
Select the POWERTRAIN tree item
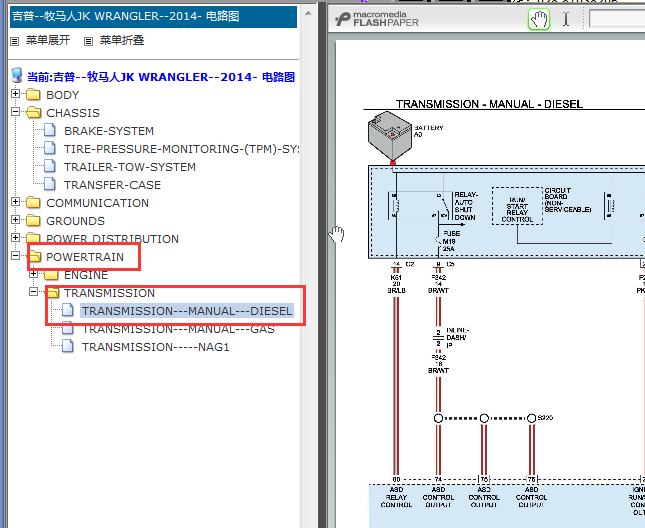click(x=85, y=257)
